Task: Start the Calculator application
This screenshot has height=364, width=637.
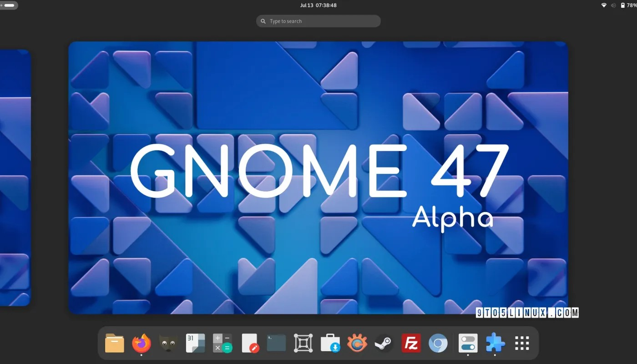Action: click(x=222, y=344)
